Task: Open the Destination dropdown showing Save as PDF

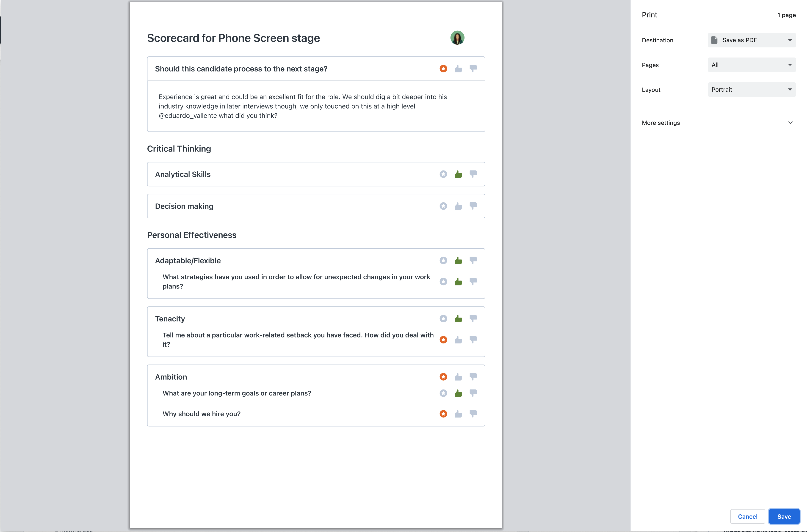Action: click(x=751, y=40)
